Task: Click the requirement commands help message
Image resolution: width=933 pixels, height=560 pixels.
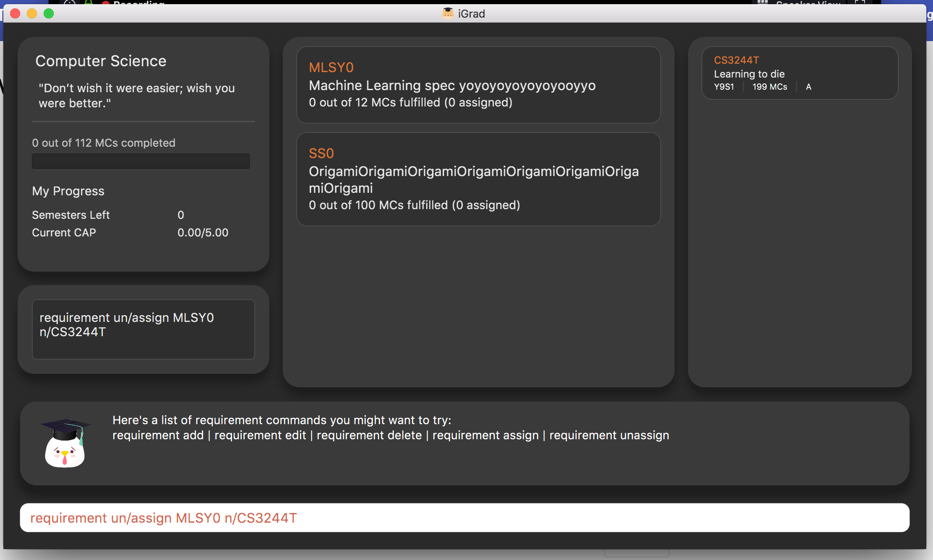Action: tap(390, 428)
